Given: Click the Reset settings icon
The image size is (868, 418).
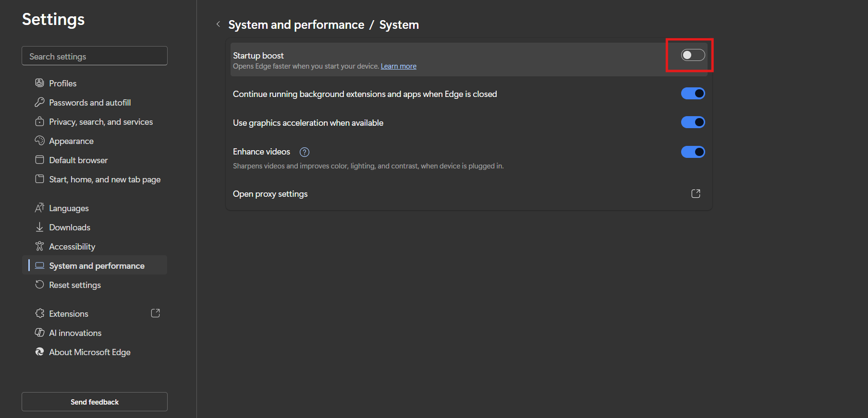Looking at the screenshot, I should click(x=39, y=285).
